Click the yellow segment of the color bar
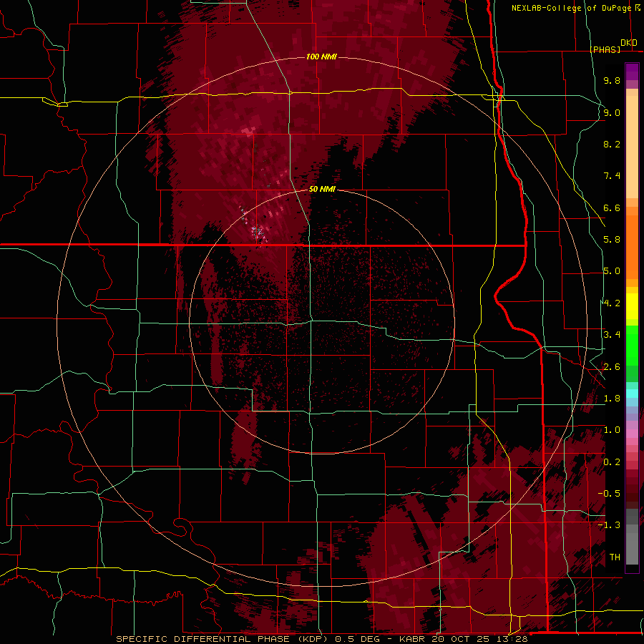The height and width of the screenshot is (644, 644). pos(632,306)
